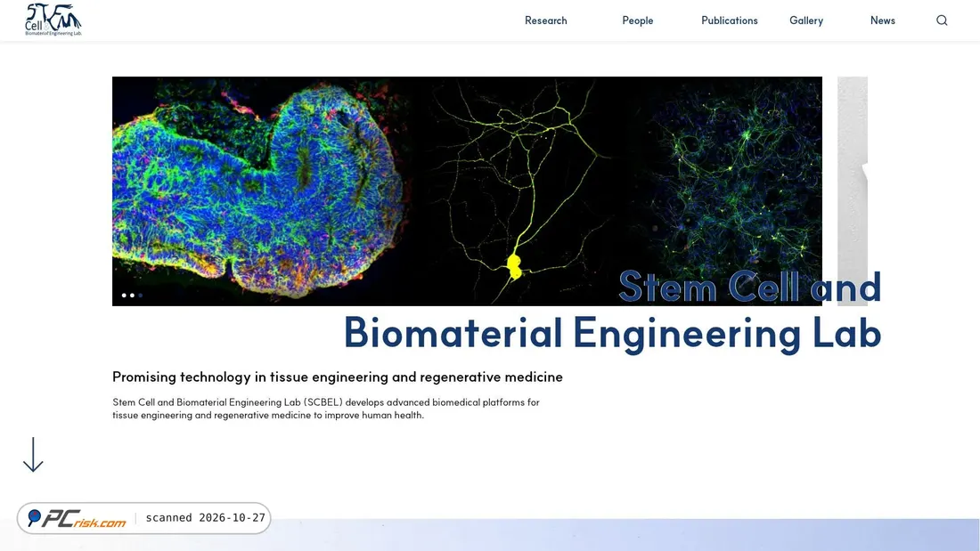Screen dimensions: 980x551
Task: Click the 'Promising technology in tissue engineering' subtitle
Action: click(x=338, y=377)
